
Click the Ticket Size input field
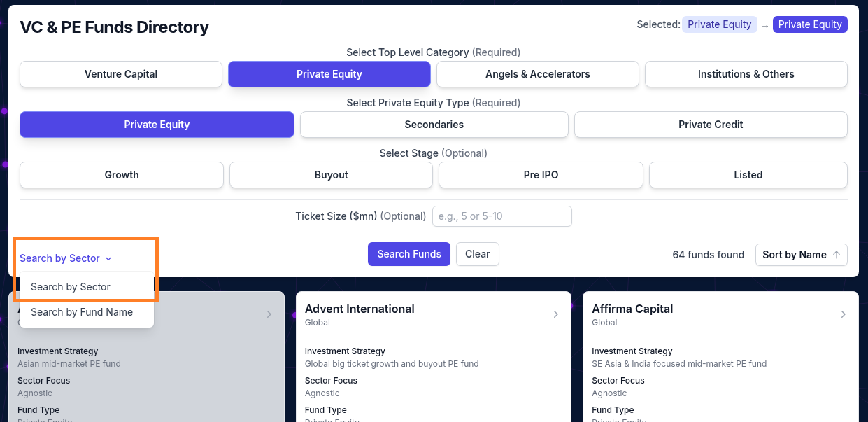(501, 216)
